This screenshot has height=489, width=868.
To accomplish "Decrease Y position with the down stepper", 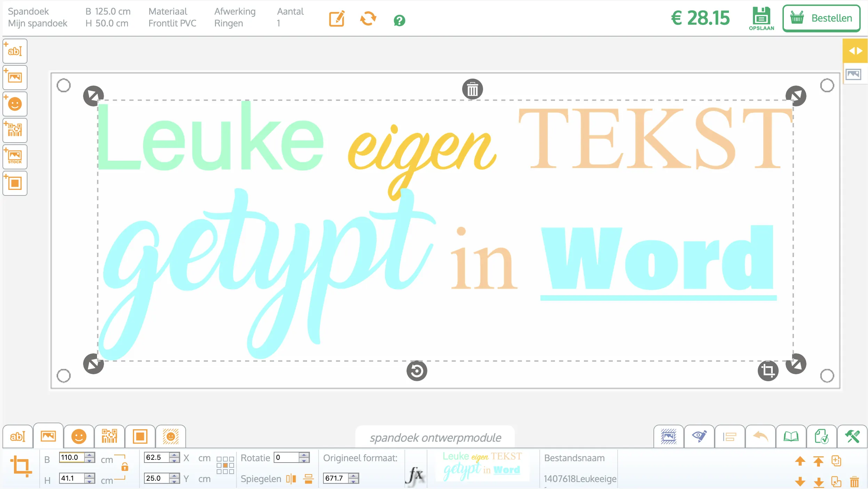I will point(175,481).
